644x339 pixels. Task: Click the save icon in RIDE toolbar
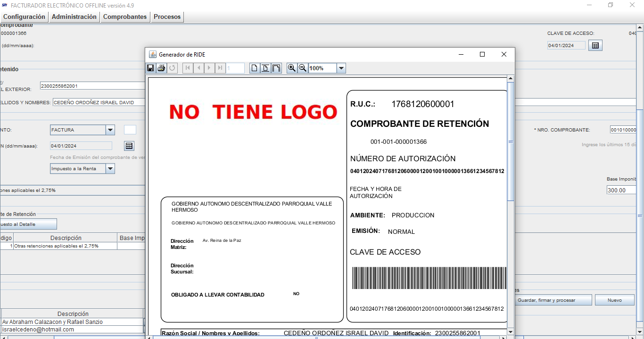(150, 68)
